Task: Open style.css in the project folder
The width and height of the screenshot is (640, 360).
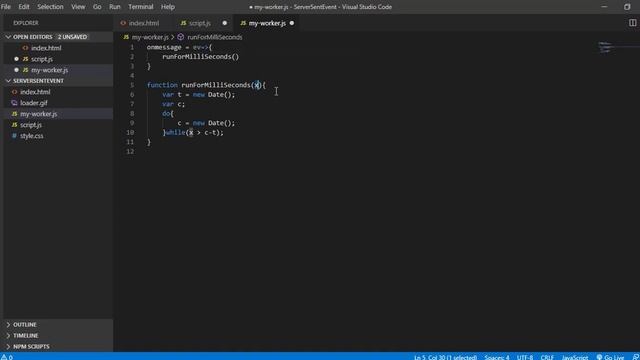Action: point(32,136)
